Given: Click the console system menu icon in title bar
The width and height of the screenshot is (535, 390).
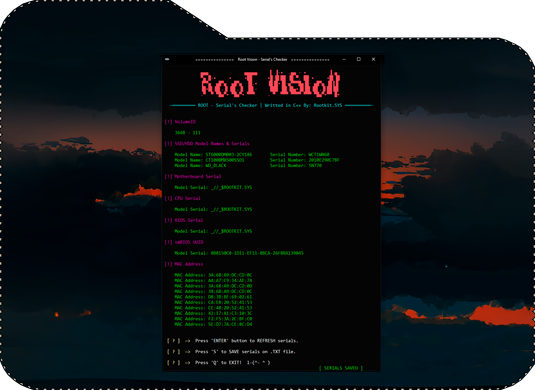Looking at the screenshot, I should (x=167, y=59).
